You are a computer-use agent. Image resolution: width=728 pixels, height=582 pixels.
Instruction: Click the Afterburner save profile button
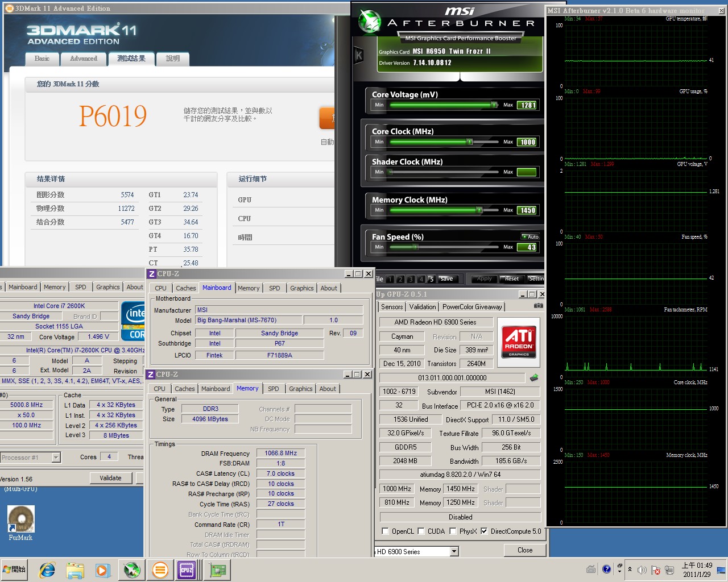click(x=447, y=279)
